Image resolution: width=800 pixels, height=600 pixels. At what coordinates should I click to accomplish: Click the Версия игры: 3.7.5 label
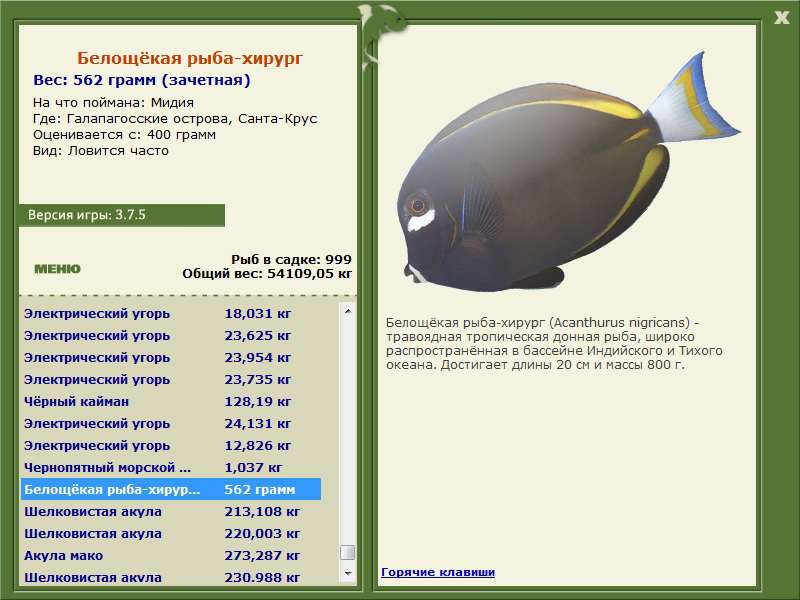click(x=87, y=215)
